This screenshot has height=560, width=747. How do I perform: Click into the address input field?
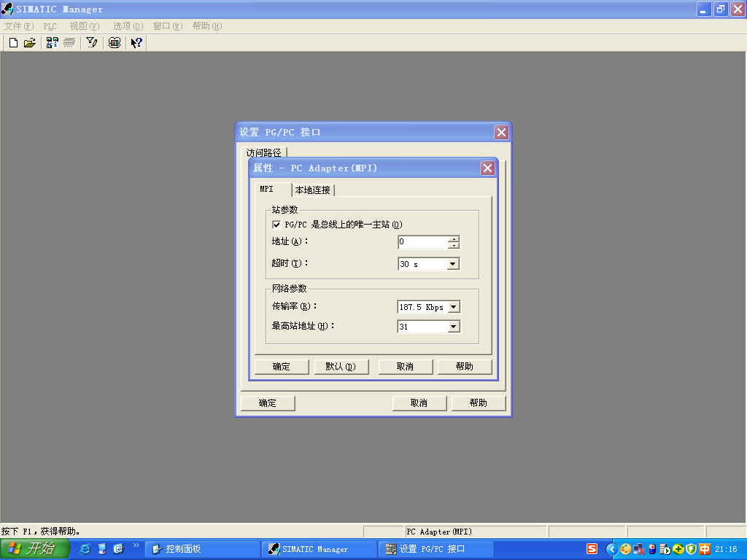[422, 242]
